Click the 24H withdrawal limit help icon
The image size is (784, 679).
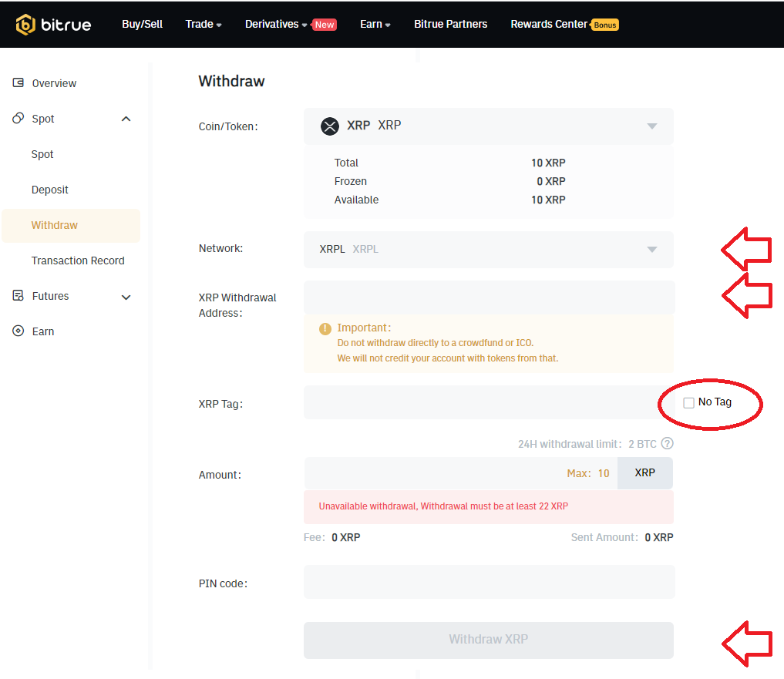pyautogui.click(x=668, y=443)
